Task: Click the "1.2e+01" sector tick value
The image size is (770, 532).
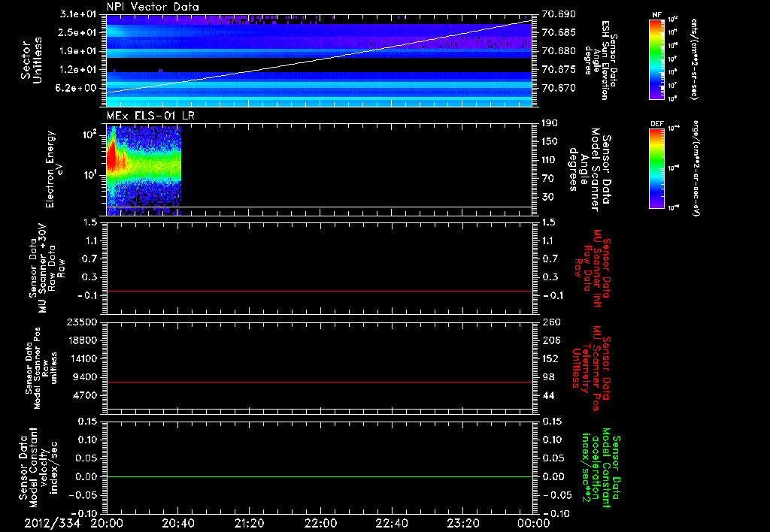Action: 78,70
